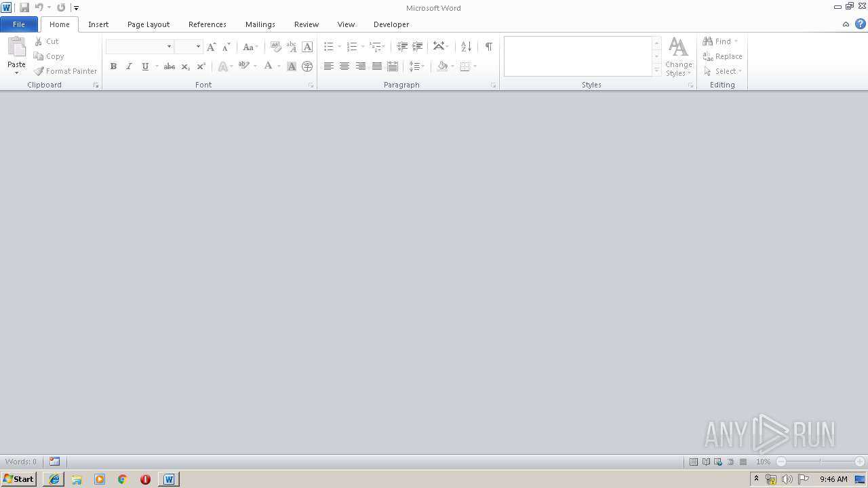868x488 pixels.
Task: Switch to the Review tab
Action: tap(307, 24)
